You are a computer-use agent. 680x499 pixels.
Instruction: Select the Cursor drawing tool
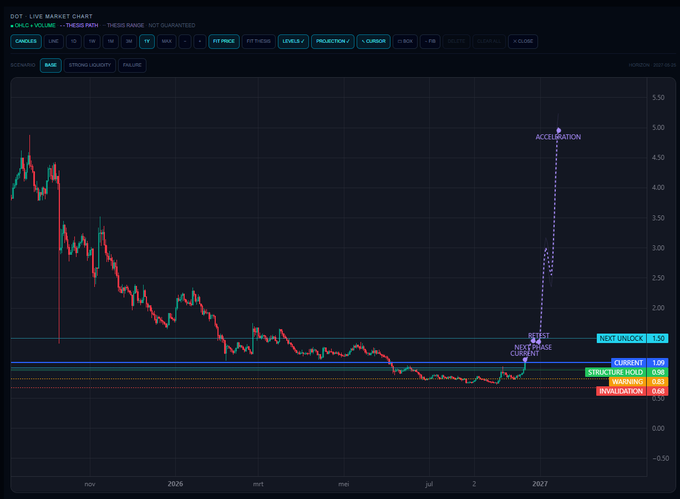(x=373, y=41)
